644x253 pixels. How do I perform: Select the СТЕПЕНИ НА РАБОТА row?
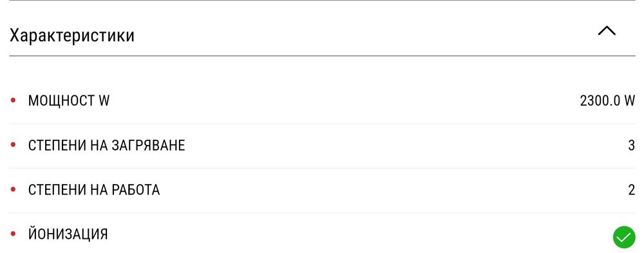[x=322, y=191]
